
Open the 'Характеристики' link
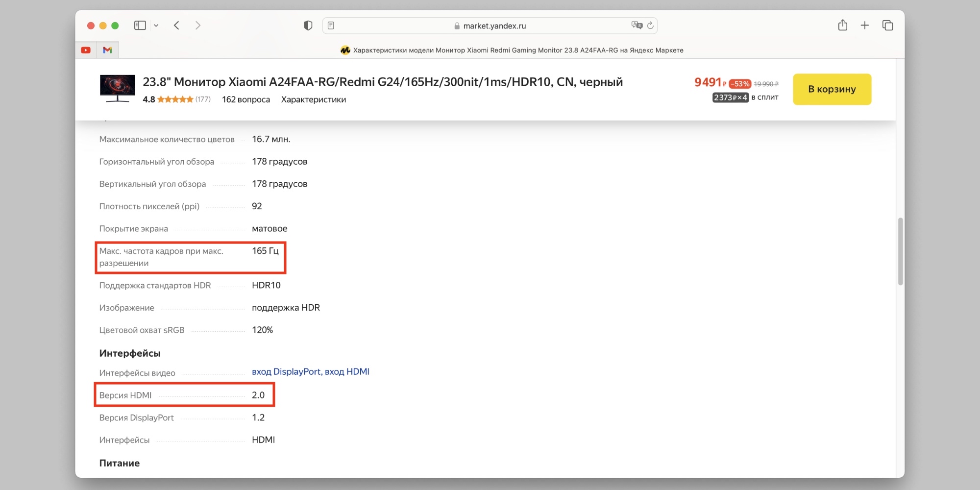coord(314,99)
